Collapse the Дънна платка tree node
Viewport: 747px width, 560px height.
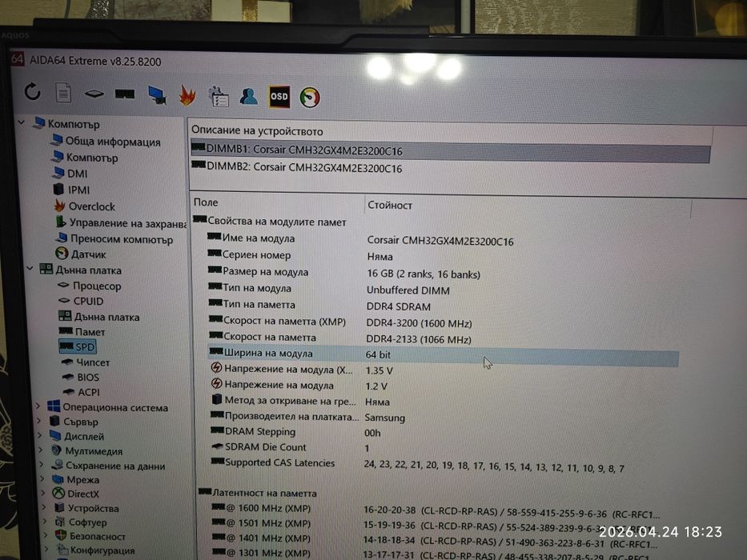point(30,269)
